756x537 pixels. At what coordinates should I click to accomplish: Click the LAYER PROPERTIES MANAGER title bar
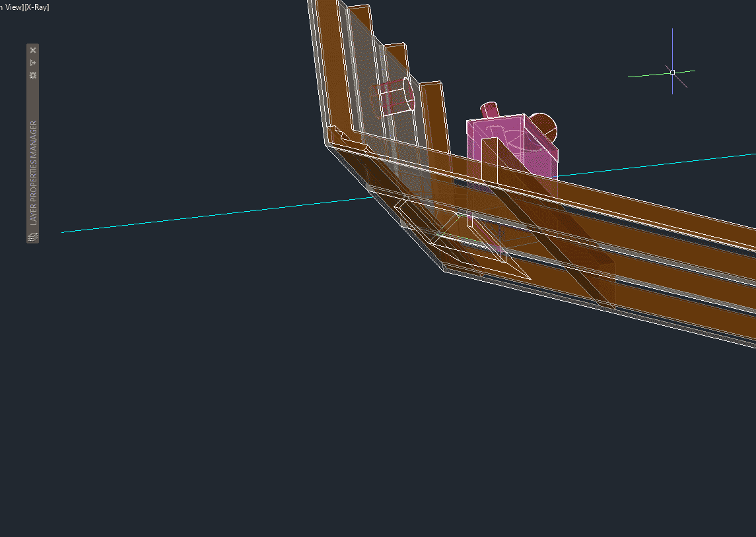32,172
